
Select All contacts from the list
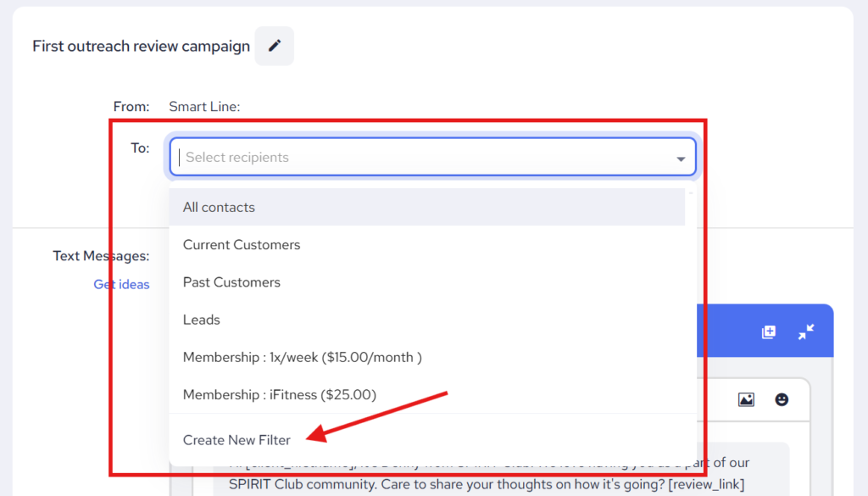pyautogui.click(x=219, y=207)
